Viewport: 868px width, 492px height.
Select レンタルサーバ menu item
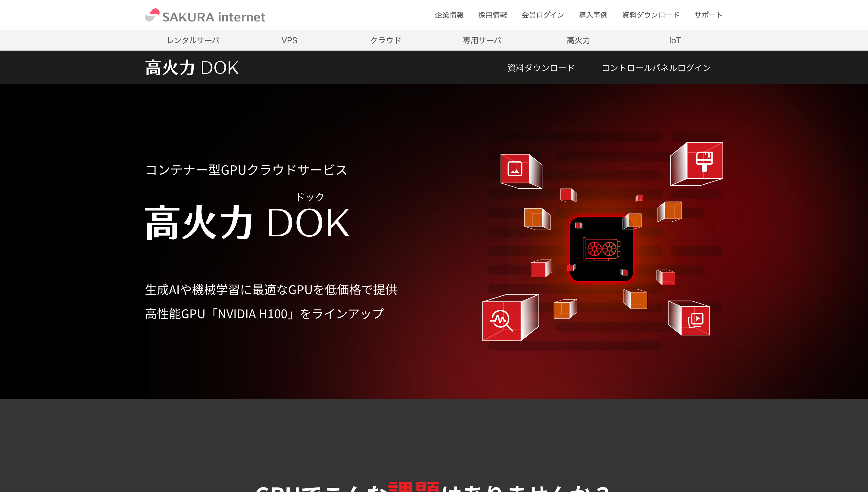click(193, 40)
